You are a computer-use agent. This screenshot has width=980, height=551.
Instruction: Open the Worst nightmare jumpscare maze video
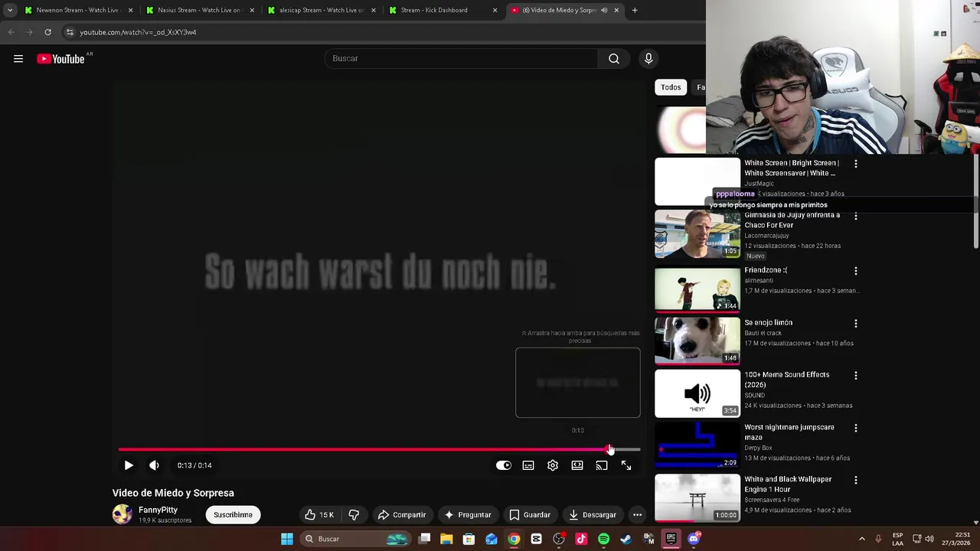pyautogui.click(x=697, y=445)
